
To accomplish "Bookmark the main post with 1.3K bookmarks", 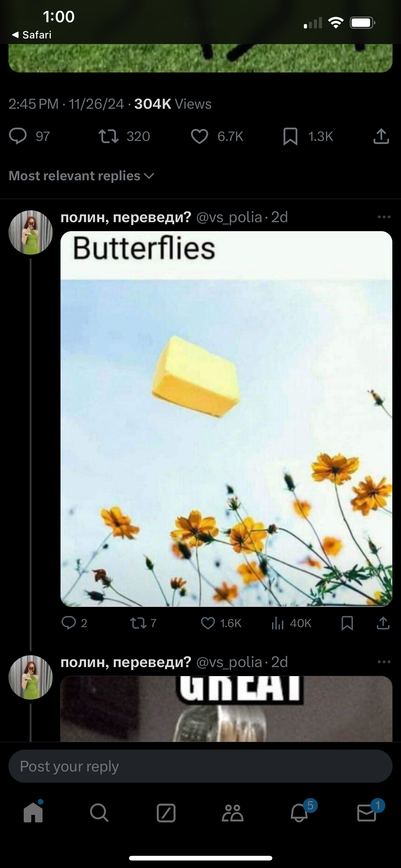I will click(x=290, y=137).
